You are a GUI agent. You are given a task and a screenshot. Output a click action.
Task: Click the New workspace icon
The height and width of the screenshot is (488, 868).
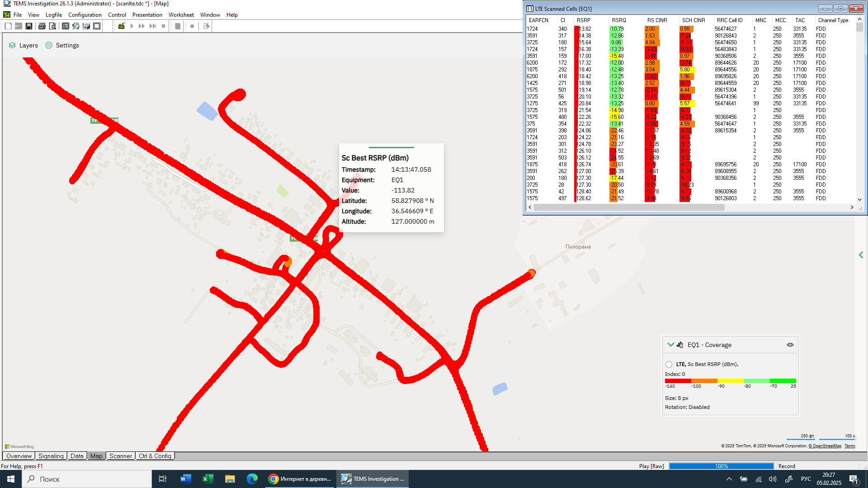pos(8,26)
